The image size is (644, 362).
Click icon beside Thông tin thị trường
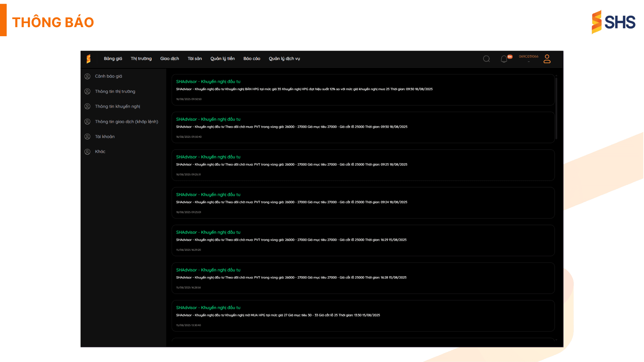88,92
